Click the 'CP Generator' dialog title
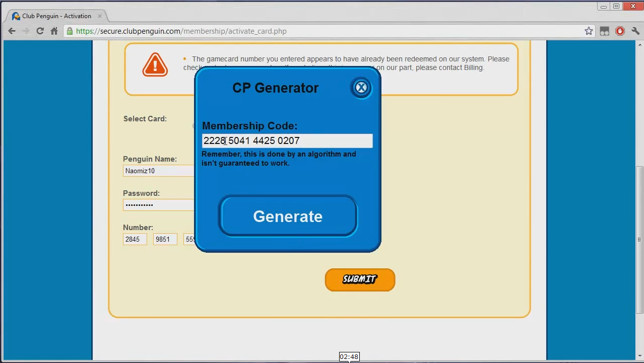Screen dimensions: 644x363 tap(275, 88)
